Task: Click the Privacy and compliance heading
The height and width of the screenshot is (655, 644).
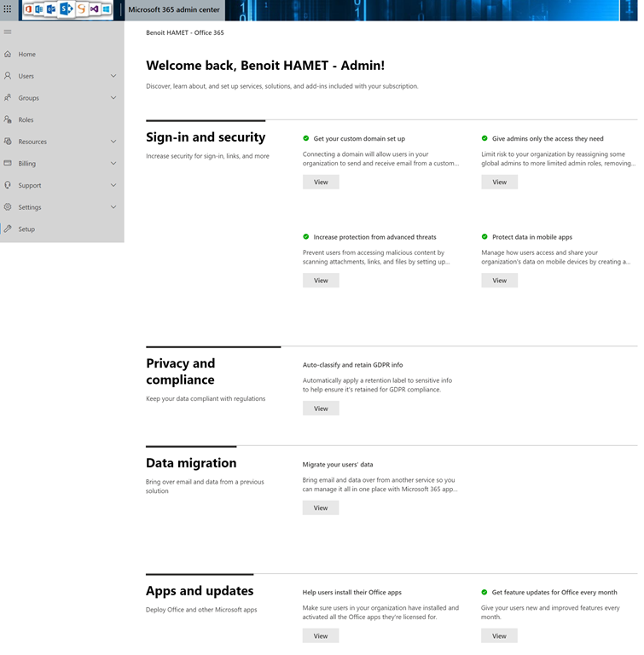Action: click(x=181, y=371)
